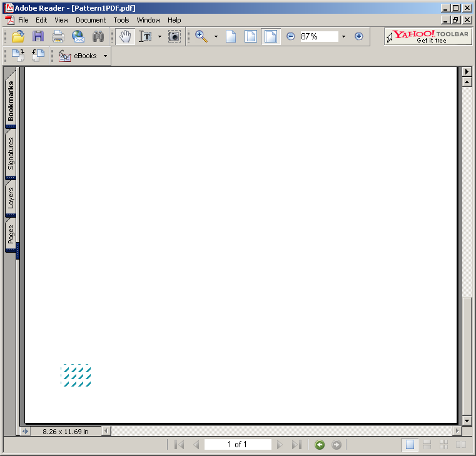Image resolution: width=476 pixels, height=456 pixels.
Task: Decrease zoom with the minus button
Action: tap(290, 36)
